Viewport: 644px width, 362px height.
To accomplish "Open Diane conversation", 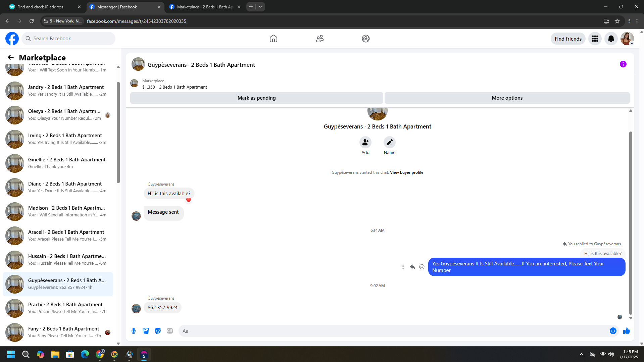I will click(58, 187).
